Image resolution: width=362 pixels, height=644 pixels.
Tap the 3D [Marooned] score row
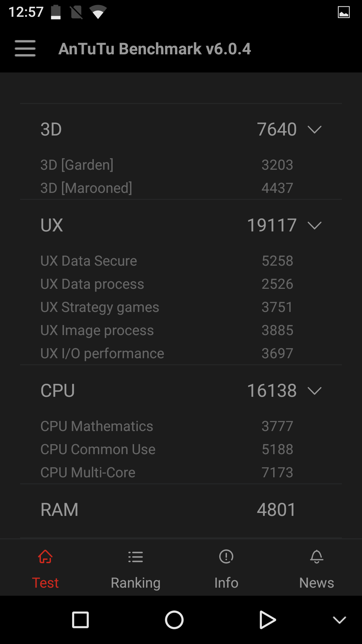pyautogui.click(x=181, y=188)
